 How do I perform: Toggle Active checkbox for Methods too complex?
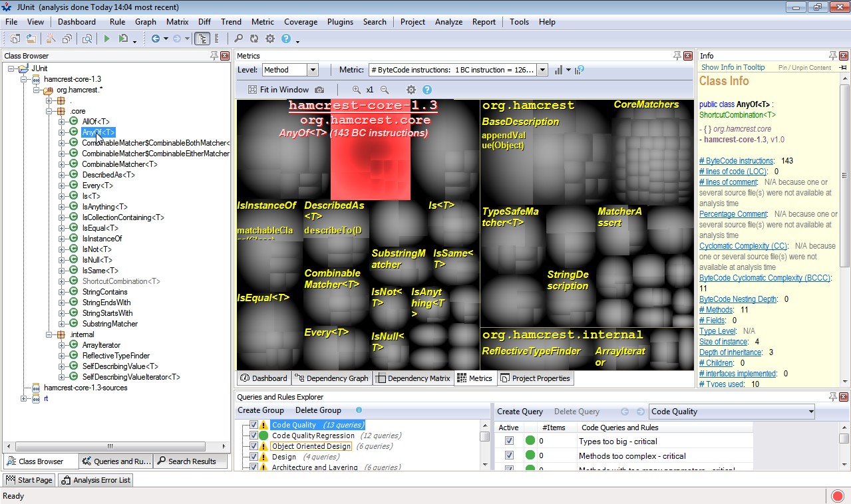tap(509, 455)
